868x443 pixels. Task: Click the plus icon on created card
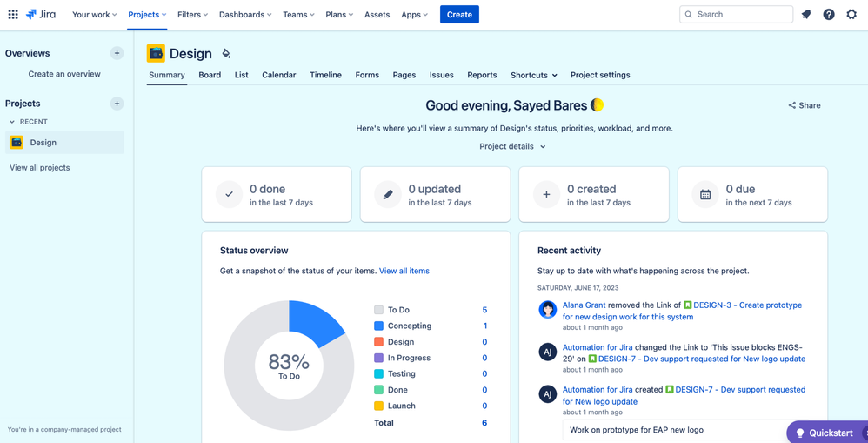point(546,194)
